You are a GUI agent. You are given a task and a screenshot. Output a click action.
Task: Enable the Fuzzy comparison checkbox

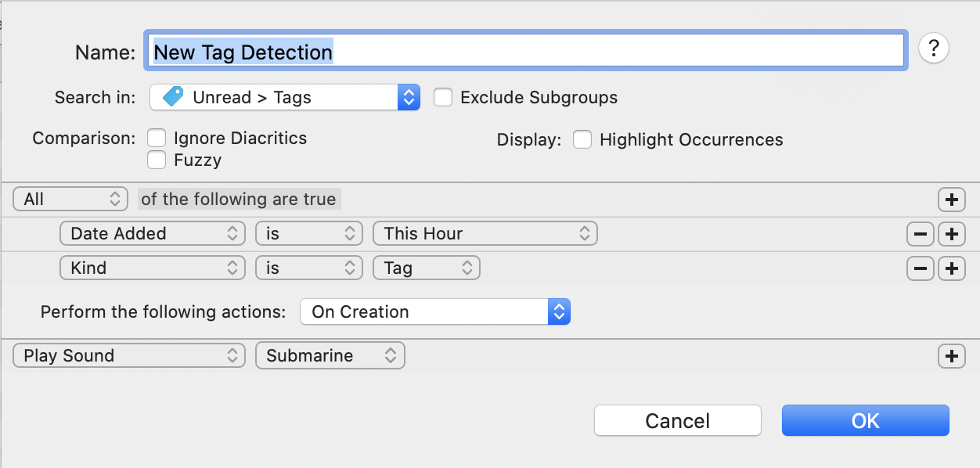(157, 160)
